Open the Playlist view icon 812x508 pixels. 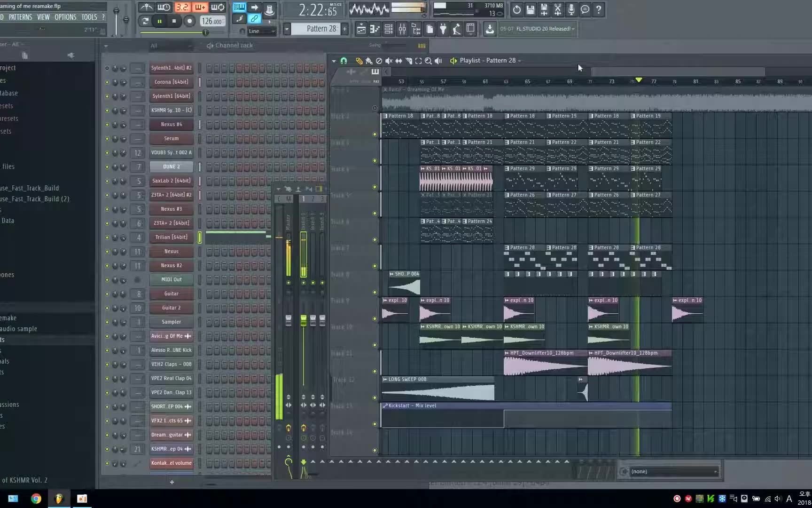tap(361, 29)
